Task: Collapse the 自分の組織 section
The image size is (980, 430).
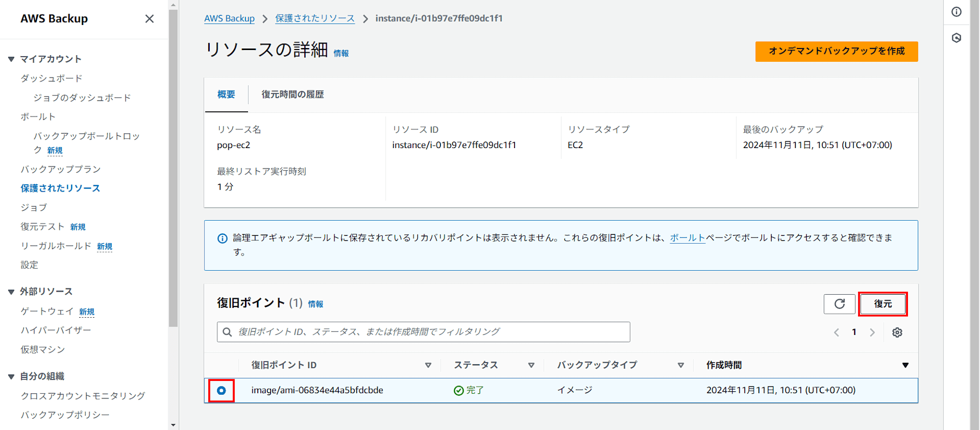Action: (11, 377)
